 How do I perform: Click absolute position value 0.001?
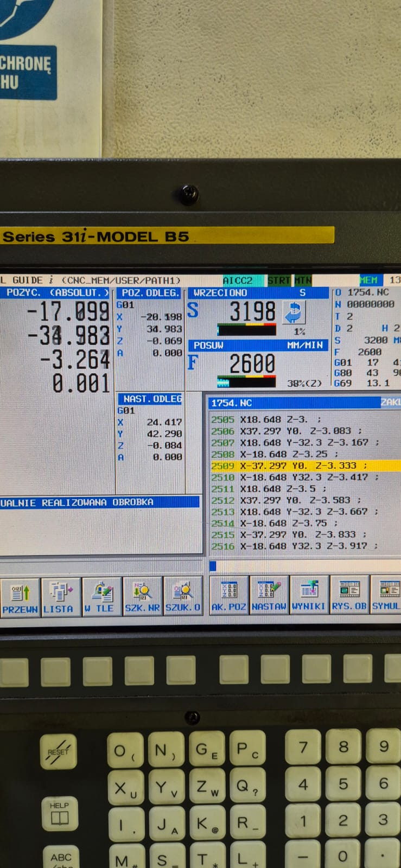click(81, 384)
